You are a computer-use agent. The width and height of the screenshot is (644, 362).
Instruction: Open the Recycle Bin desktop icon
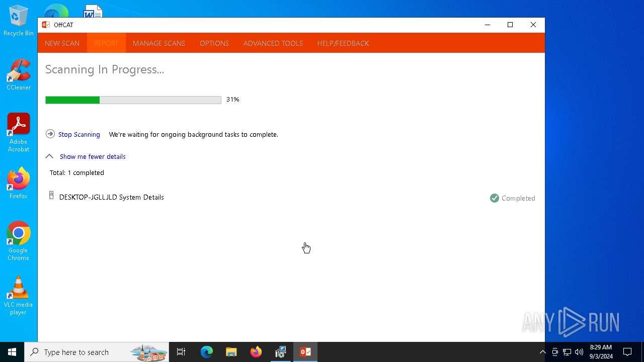point(19,22)
